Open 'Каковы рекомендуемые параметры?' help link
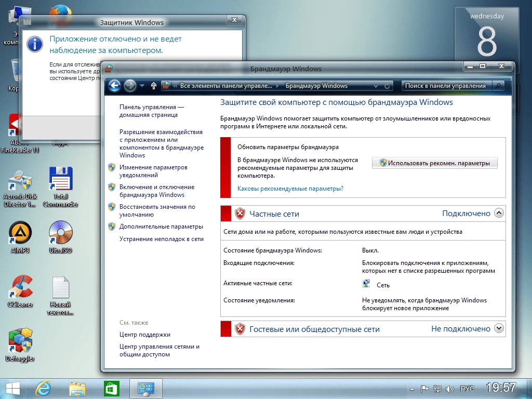532x399 pixels. point(290,189)
